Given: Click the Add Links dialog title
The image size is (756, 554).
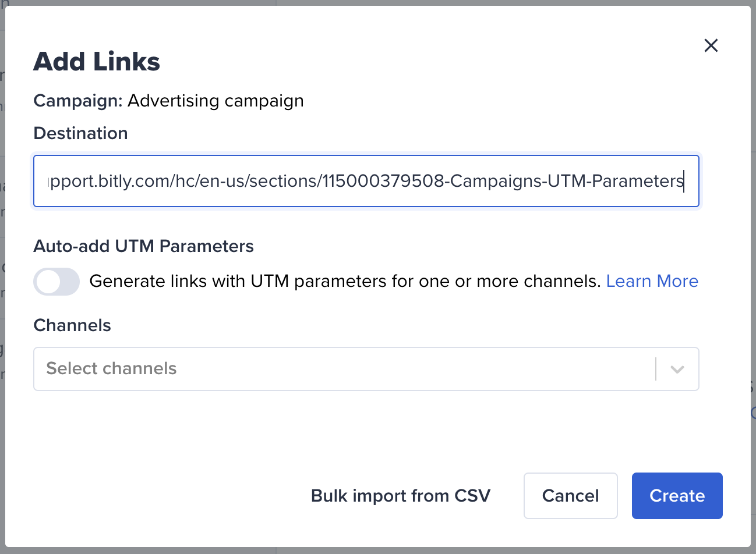Looking at the screenshot, I should (97, 62).
